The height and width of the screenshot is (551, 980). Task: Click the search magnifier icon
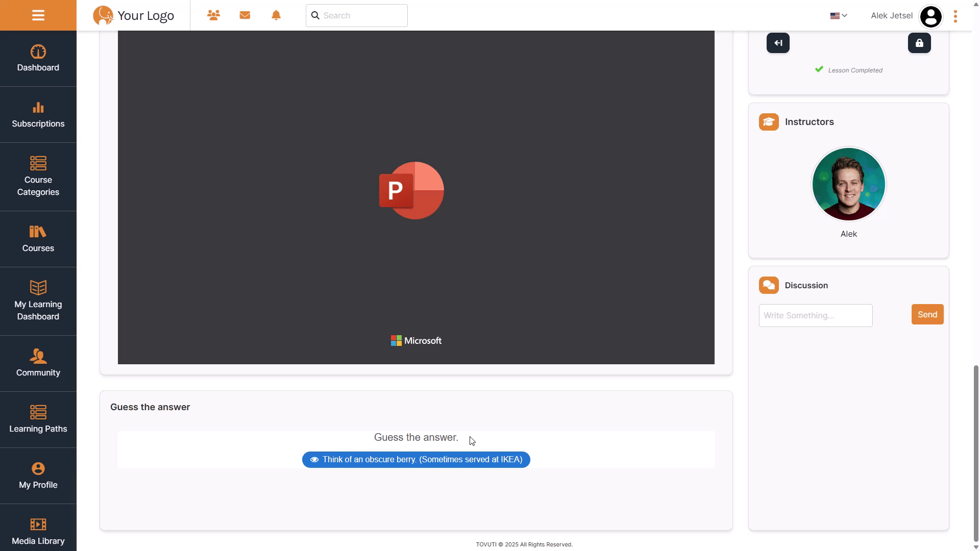[x=315, y=15]
